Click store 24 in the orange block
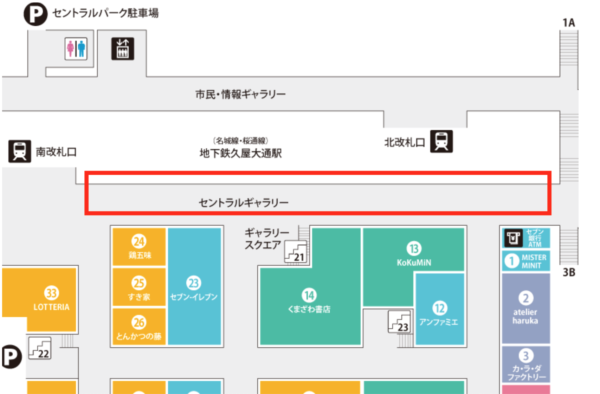Image resolution: width=600 pixels, height=394 pixels. (x=139, y=247)
